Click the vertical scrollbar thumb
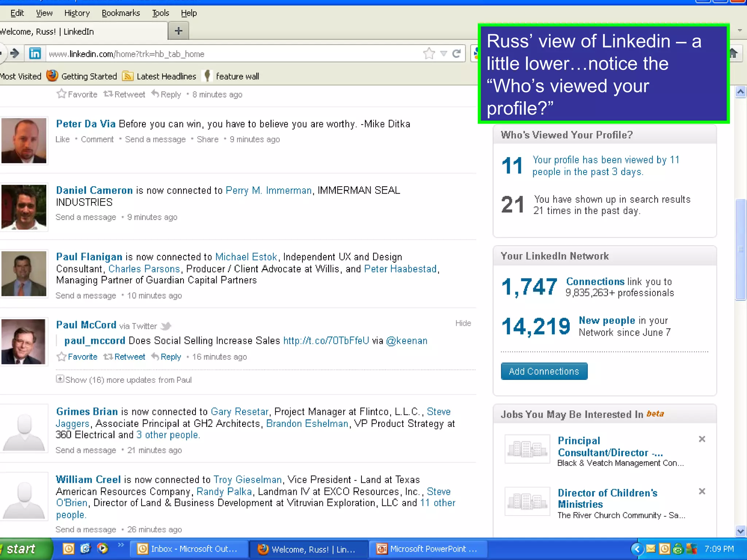Viewport: 747px width, 560px height. (740, 249)
